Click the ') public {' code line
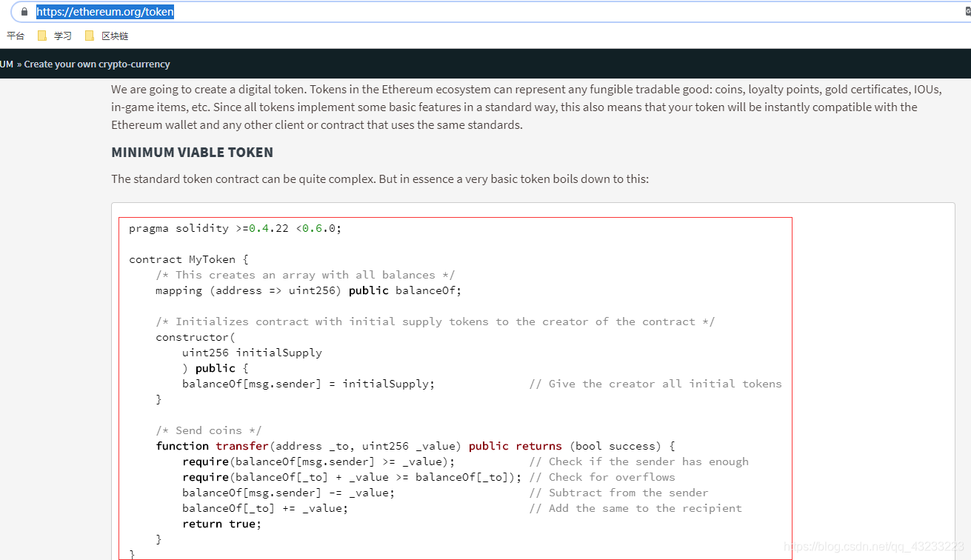The image size is (971, 560). click(216, 368)
